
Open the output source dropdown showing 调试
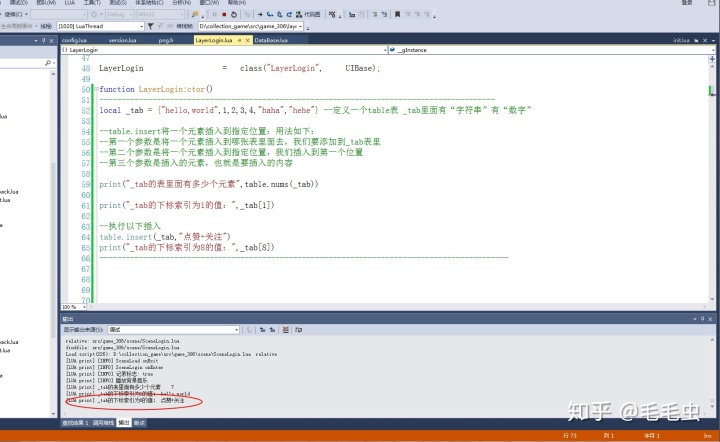click(x=174, y=330)
